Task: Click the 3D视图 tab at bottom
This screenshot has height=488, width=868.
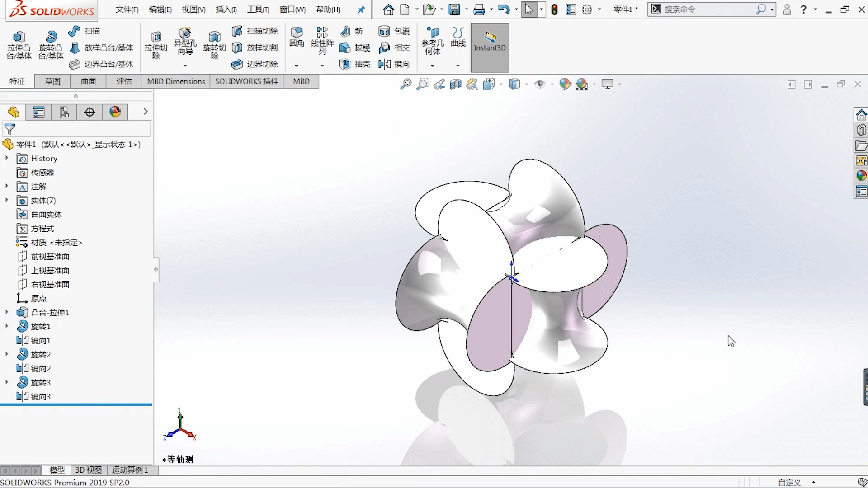Action: [88, 470]
